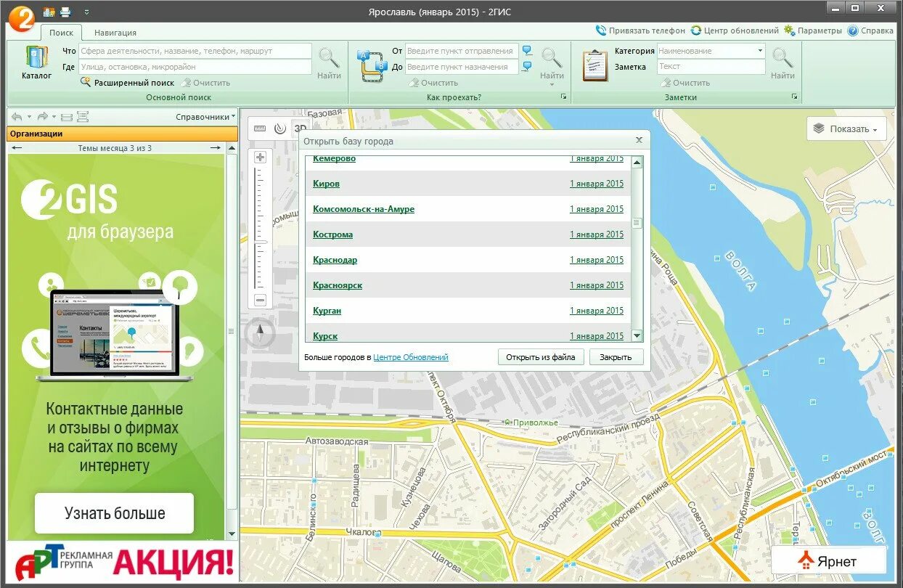Open Расширенный поиск
The width and height of the screenshot is (903, 588).
128,83
